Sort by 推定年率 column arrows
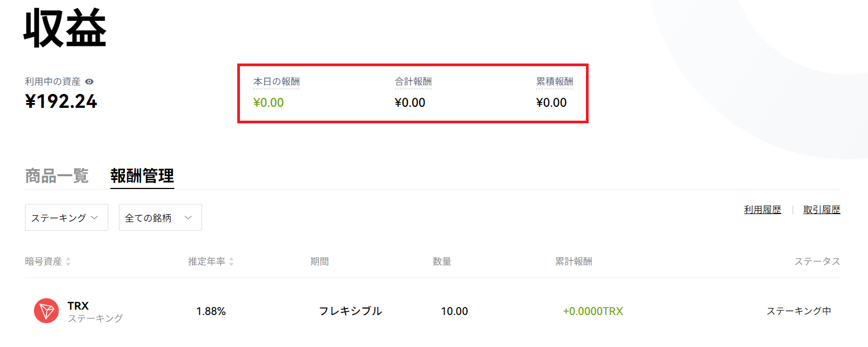 pyautogui.click(x=231, y=262)
